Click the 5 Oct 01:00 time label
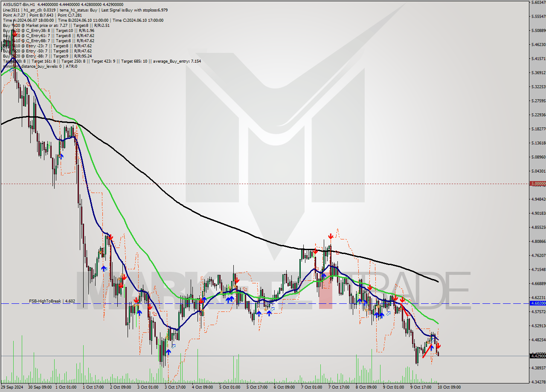This screenshot has height=392, width=546. (x=231, y=387)
